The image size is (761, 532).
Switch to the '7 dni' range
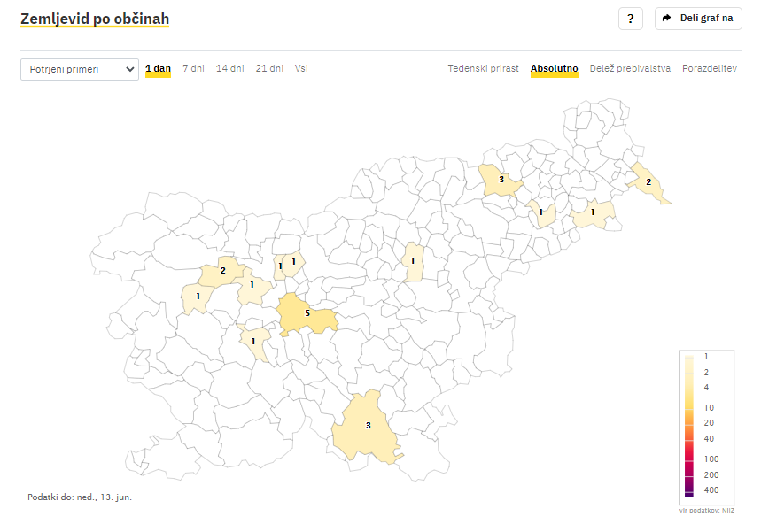click(x=193, y=68)
